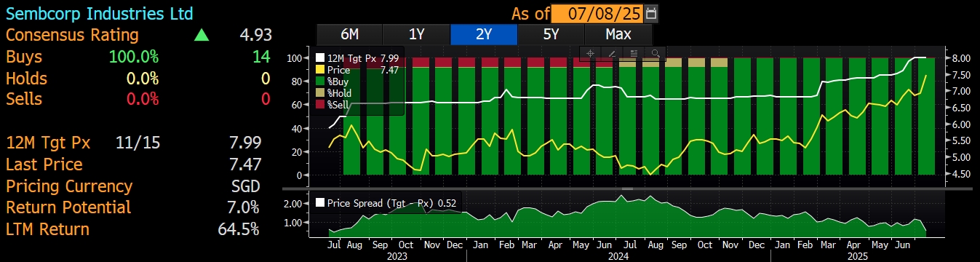Click the 100.0% buys percentage
This screenshot has height=262, width=980.
click(133, 57)
